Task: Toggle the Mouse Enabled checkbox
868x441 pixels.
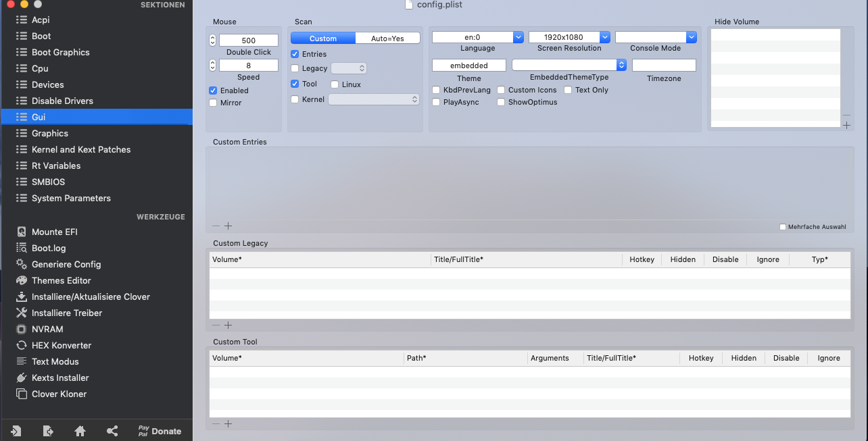Action: 213,90
